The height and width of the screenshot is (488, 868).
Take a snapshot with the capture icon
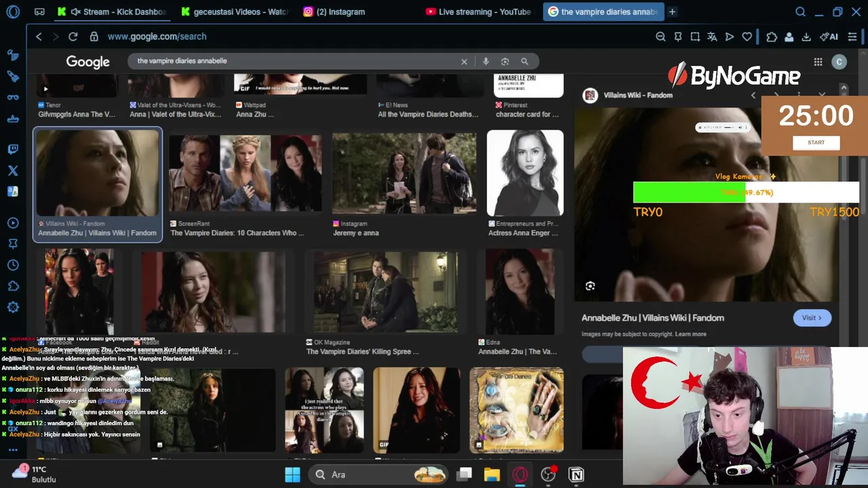click(x=695, y=37)
